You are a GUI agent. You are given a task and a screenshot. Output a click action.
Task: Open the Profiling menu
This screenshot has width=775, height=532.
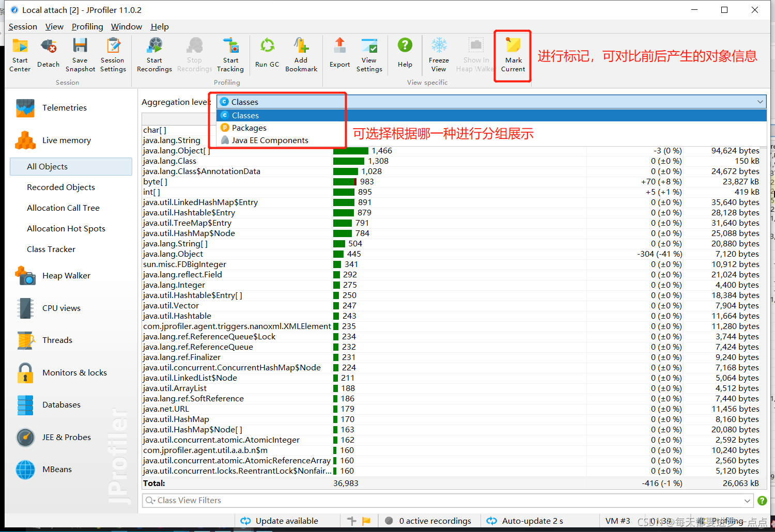click(x=87, y=27)
